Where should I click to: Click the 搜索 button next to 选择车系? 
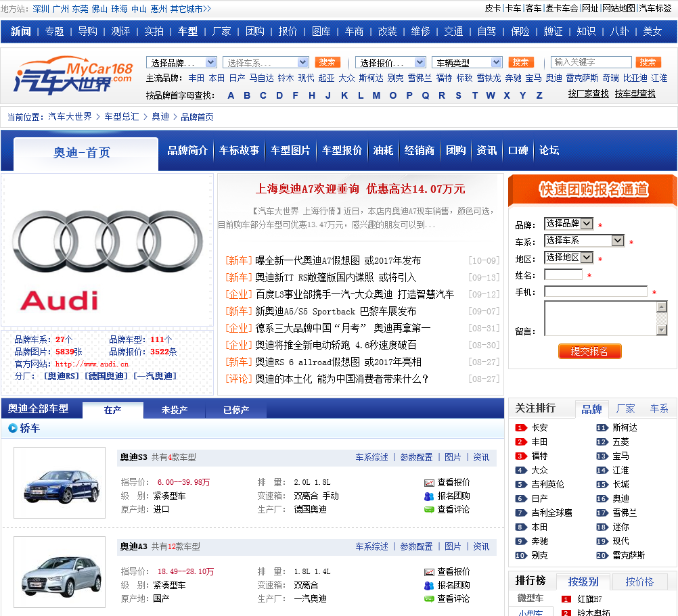click(327, 62)
